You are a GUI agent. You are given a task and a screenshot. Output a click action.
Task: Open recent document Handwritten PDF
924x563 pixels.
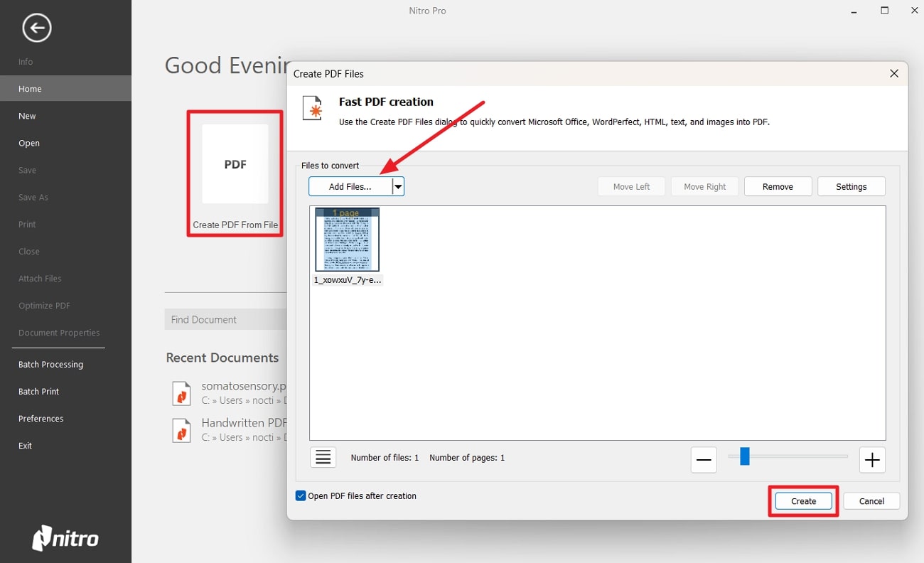[x=244, y=423]
